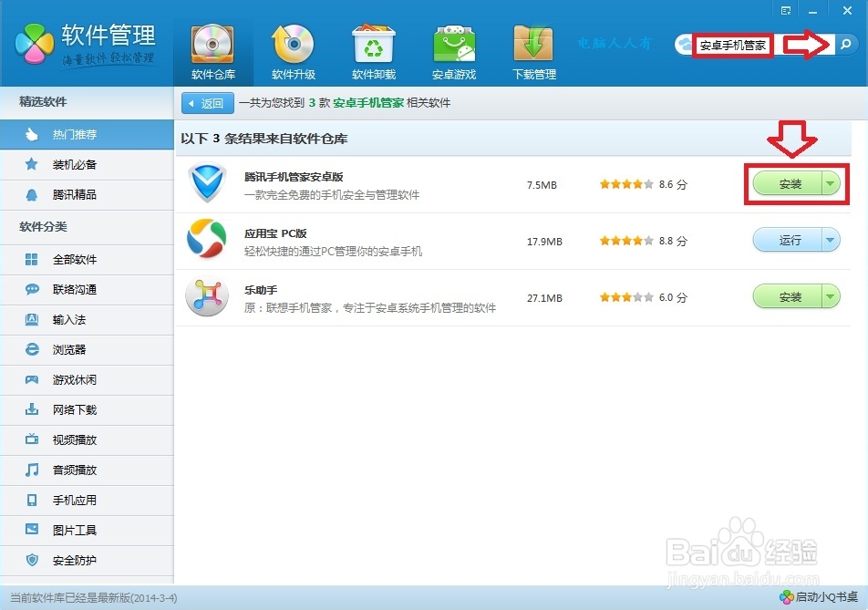Click the search magnifier icon
Screen dimensions: 868x610
846,45
